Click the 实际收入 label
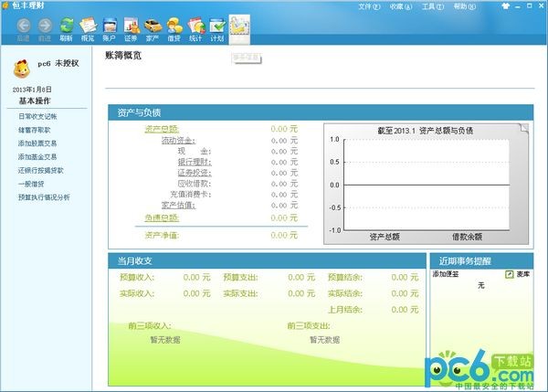The width and height of the screenshot is (548, 392). 137,293
